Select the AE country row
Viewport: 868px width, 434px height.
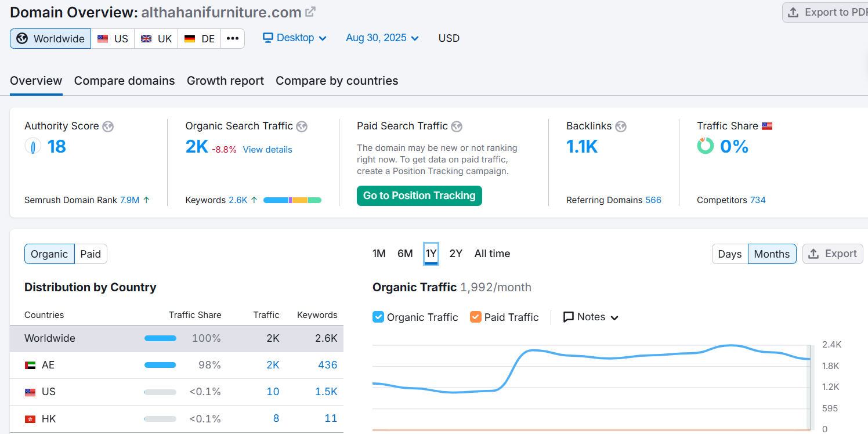(x=176, y=365)
